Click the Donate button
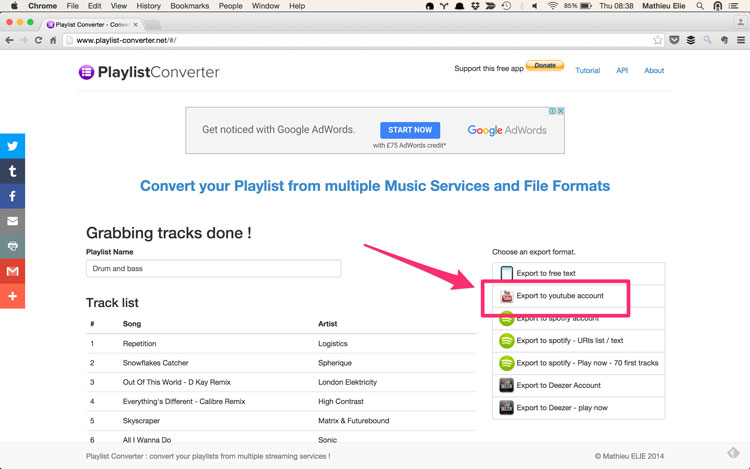 545,65
